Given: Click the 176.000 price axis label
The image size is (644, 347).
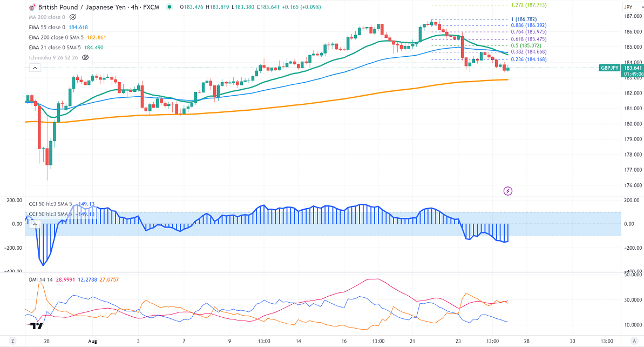Looking at the screenshot, I should (633, 185).
